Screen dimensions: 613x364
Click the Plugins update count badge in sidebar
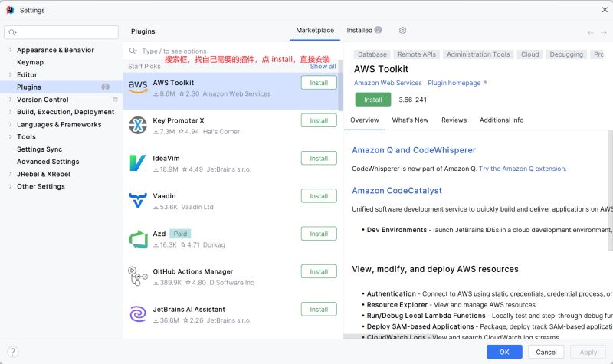click(105, 87)
